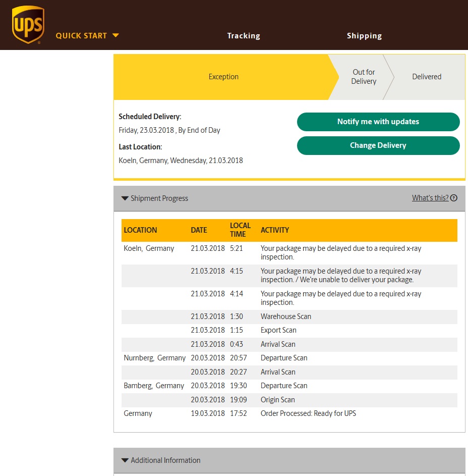Click the ACTIVITY column header
The image size is (468, 476).
(x=275, y=230)
